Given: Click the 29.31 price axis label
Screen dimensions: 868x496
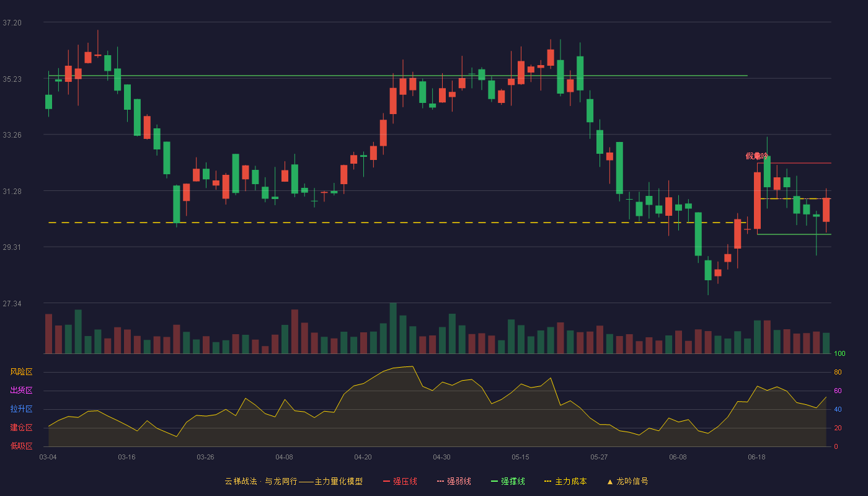Looking at the screenshot, I should [x=12, y=247].
